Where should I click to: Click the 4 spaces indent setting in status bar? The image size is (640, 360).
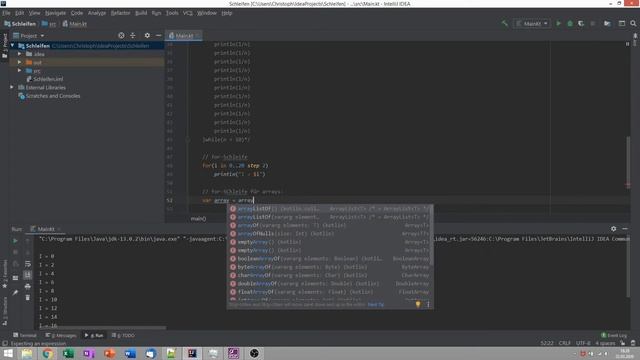605,343
